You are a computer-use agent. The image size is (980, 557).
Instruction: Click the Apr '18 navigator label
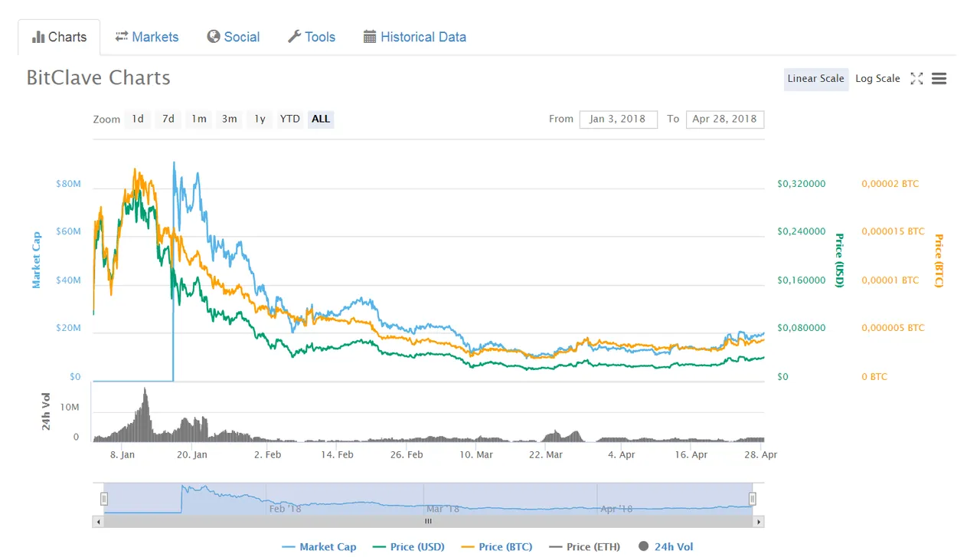click(x=616, y=509)
